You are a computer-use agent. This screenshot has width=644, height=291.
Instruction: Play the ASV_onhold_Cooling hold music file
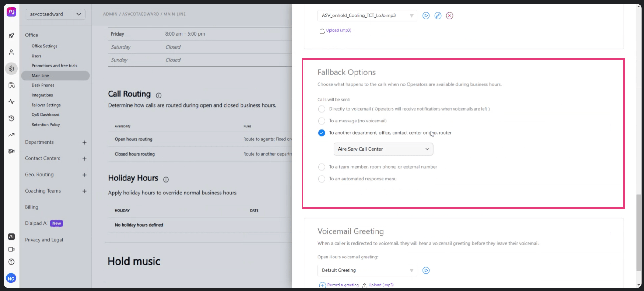426,15
